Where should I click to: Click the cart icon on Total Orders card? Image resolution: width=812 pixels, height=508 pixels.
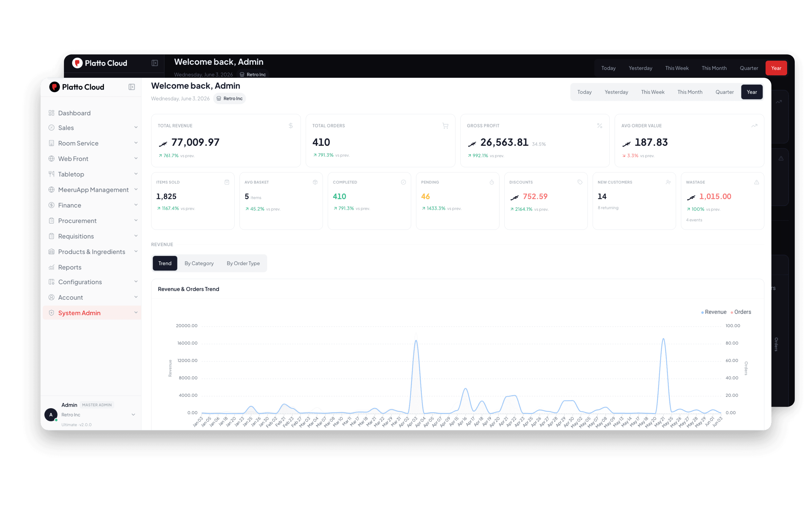coord(445,126)
